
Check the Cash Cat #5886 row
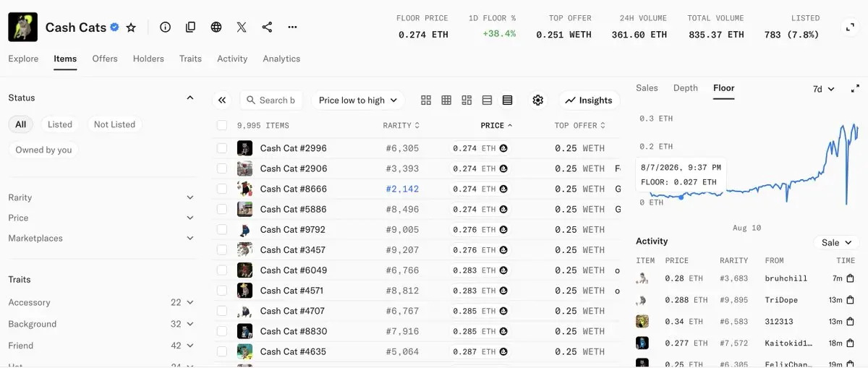point(222,209)
